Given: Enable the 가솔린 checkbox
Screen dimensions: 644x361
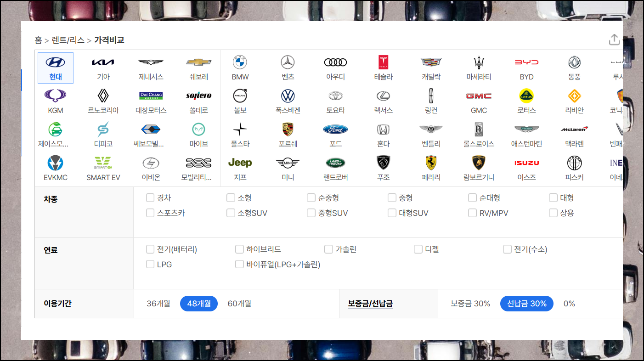Looking at the screenshot, I should tap(328, 249).
